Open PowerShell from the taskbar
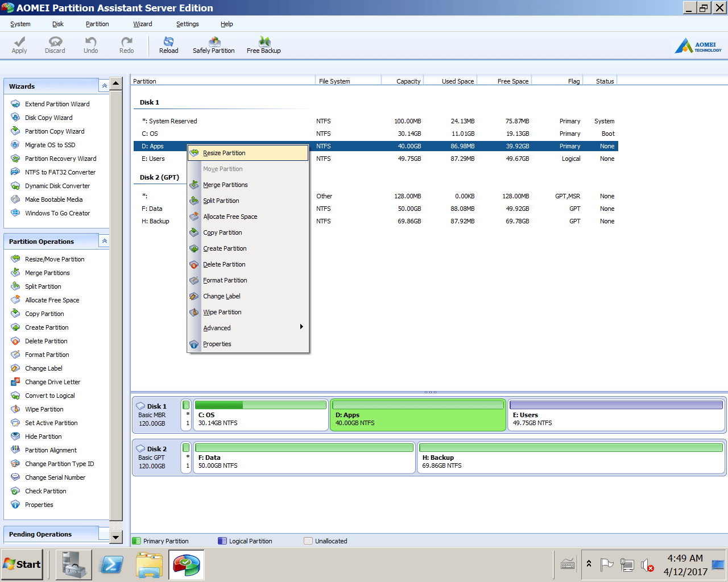Image resolution: width=728 pixels, height=582 pixels. click(112, 564)
